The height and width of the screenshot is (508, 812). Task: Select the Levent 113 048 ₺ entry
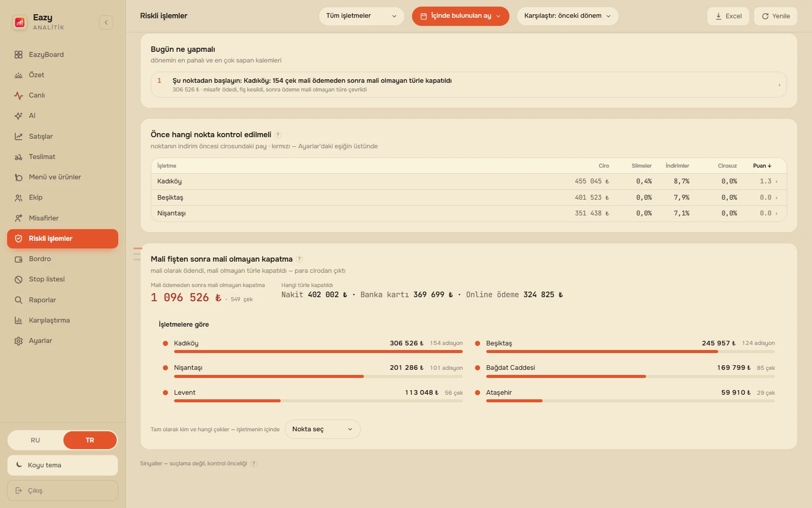(313, 395)
